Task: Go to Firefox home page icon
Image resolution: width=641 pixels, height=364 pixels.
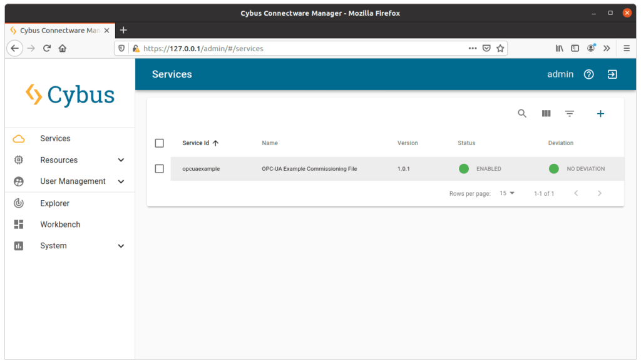Action: (x=62, y=48)
